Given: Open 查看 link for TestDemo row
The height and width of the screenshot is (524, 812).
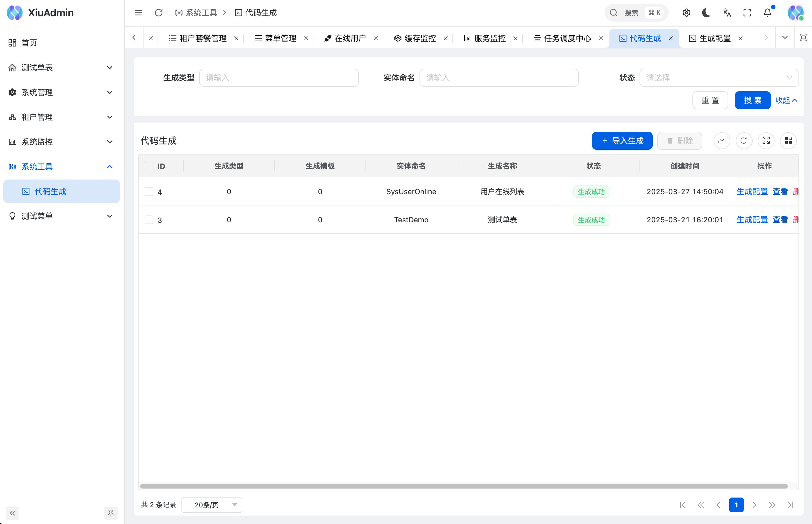Looking at the screenshot, I should (780, 220).
